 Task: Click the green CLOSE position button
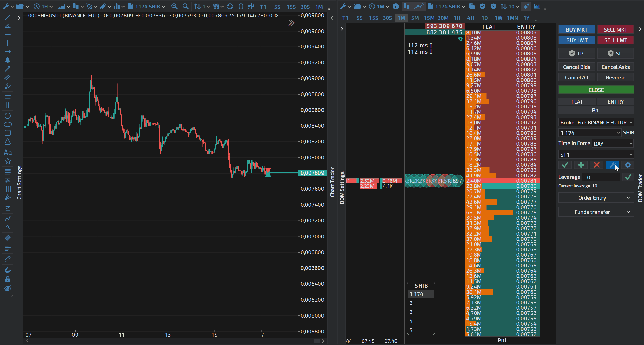[596, 90]
